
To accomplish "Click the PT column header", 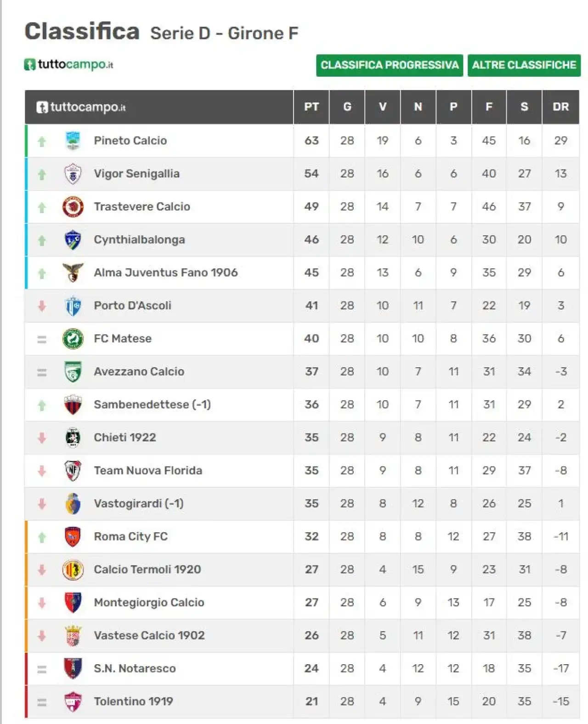I will tap(311, 107).
